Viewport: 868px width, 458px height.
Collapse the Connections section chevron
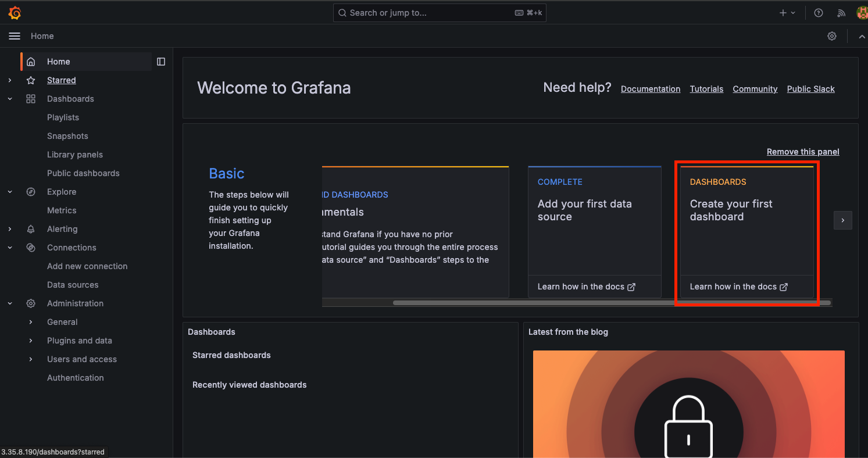[10, 248]
